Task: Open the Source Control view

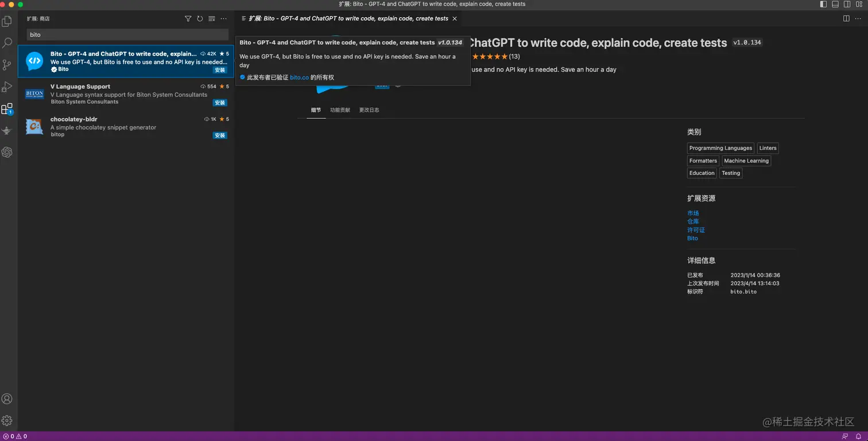Action: (7, 65)
